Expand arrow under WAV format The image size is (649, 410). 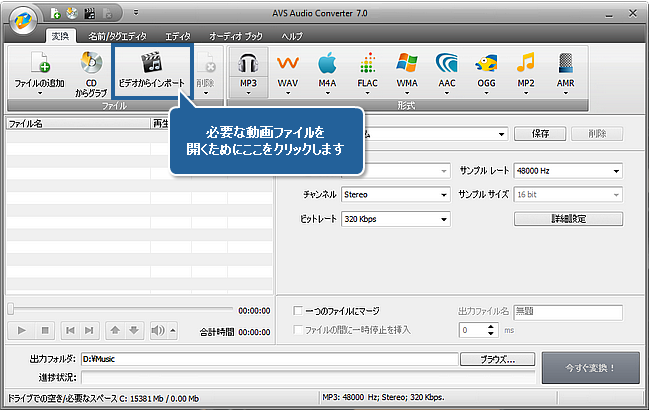click(x=288, y=93)
